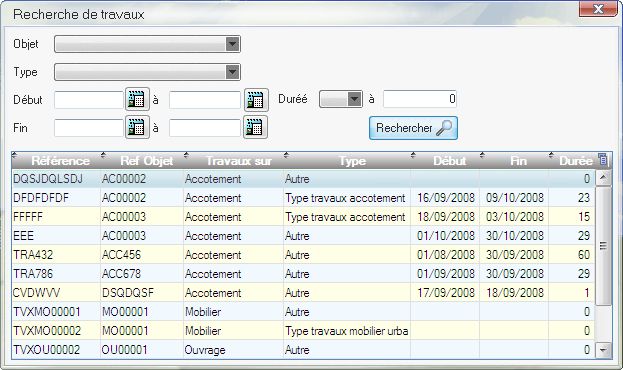Sort by the Ref Objet column header
Image resolution: width=623 pixels, height=370 pixels.
coord(142,161)
